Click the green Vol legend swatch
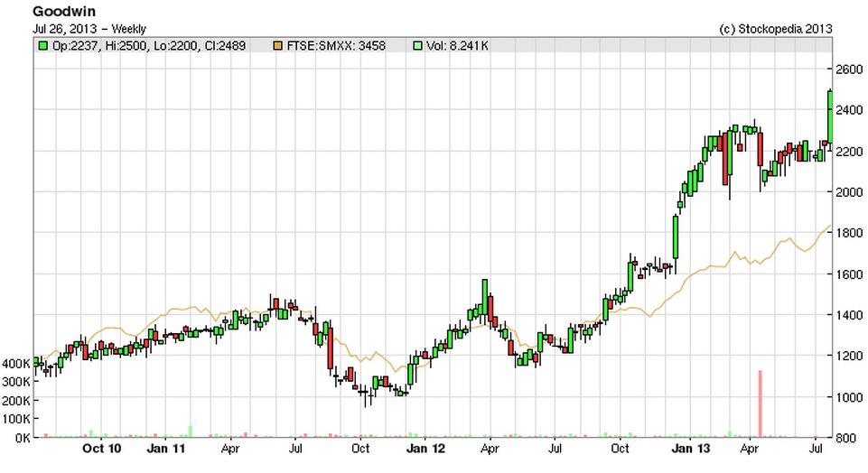Screen dimensions: 868x473 [418, 46]
